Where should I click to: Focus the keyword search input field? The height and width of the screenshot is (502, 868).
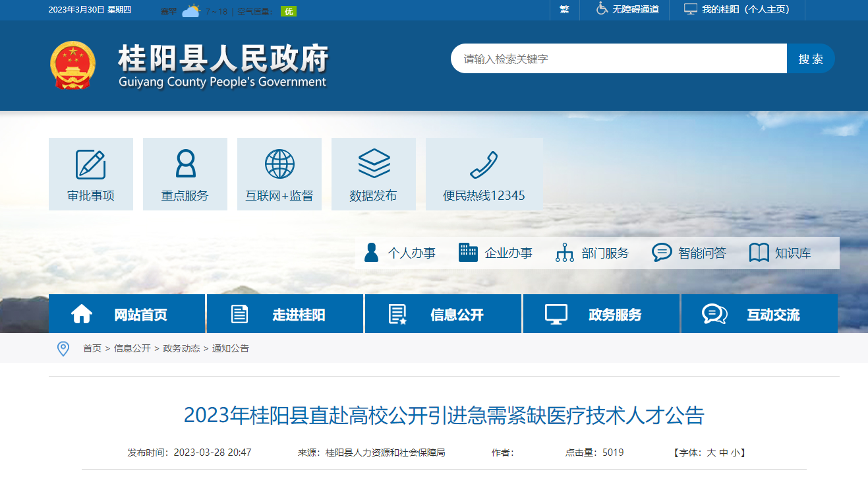618,59
